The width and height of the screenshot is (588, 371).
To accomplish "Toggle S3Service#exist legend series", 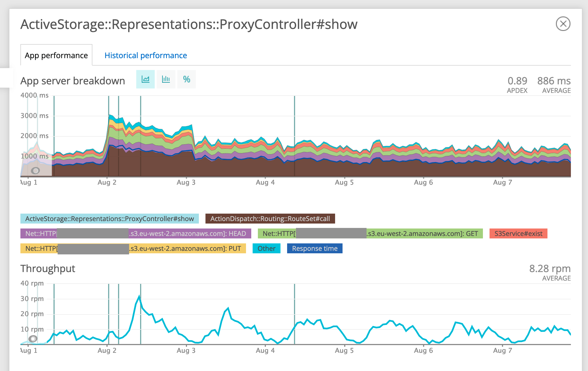I will (518, 233).
